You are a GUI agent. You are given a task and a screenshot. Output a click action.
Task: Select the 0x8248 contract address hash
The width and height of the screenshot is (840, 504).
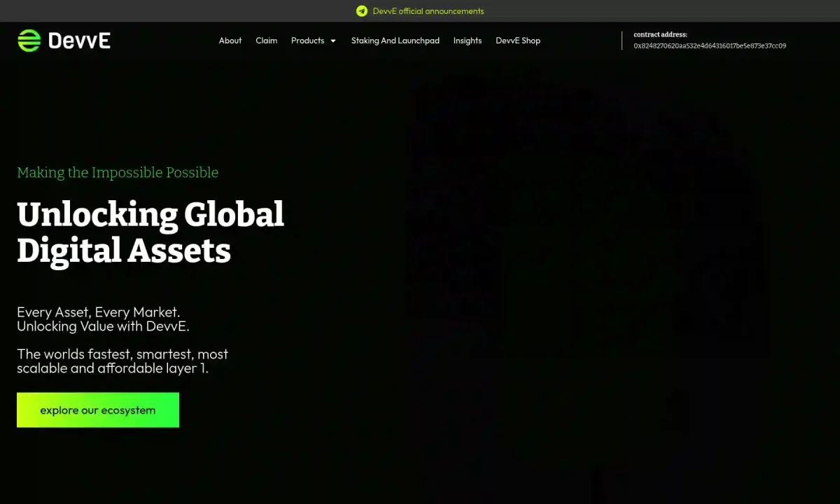(x=709, y=46)
